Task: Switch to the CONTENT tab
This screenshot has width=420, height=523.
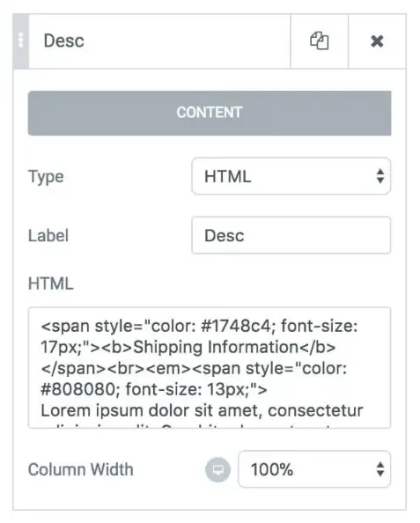Action: point(210,113)
